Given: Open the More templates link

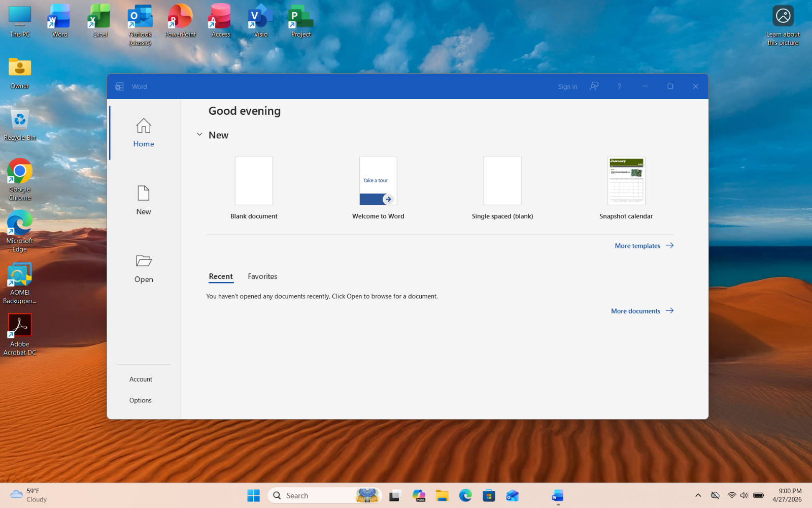Looking at the screenshot, I should pyautogui.click(x=644, y=245).
